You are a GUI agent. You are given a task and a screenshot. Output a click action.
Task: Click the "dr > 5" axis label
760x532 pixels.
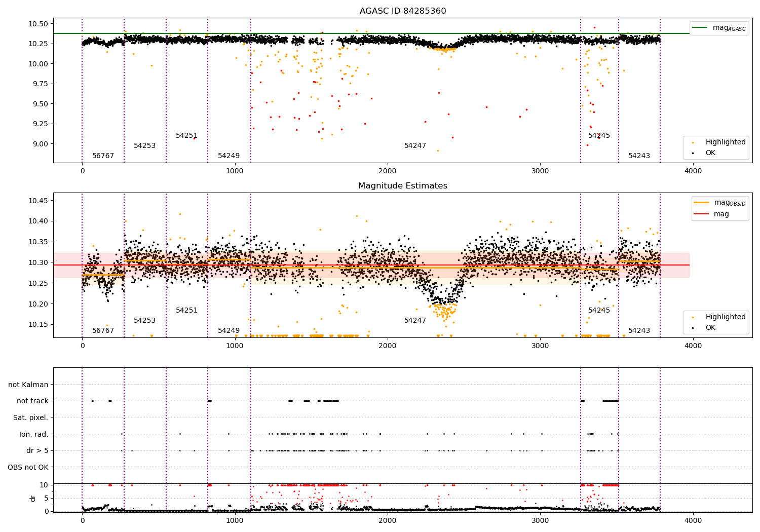37,451
